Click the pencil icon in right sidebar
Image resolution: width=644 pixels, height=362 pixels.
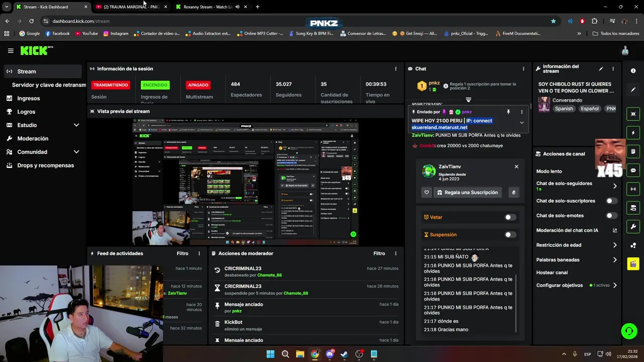pyautogui.click(x=633, y=89)
